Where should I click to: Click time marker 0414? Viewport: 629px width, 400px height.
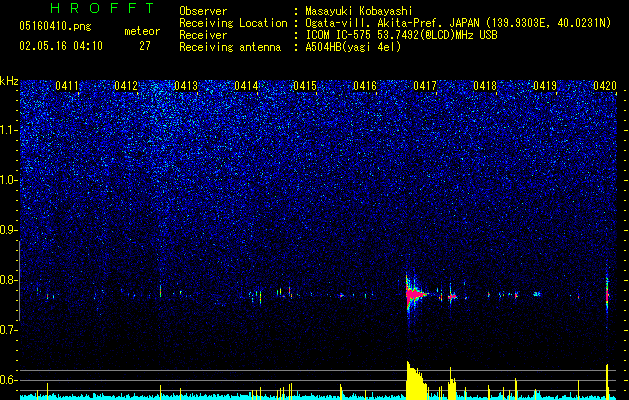[246, 86]
